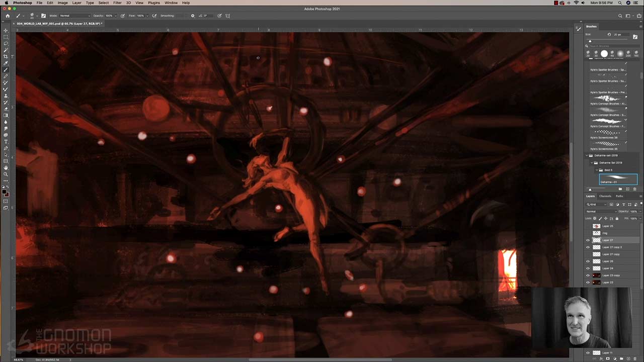Open the brush settings panel icon
This screenshot has width=644, height=362.
click(x=43, y=16)
